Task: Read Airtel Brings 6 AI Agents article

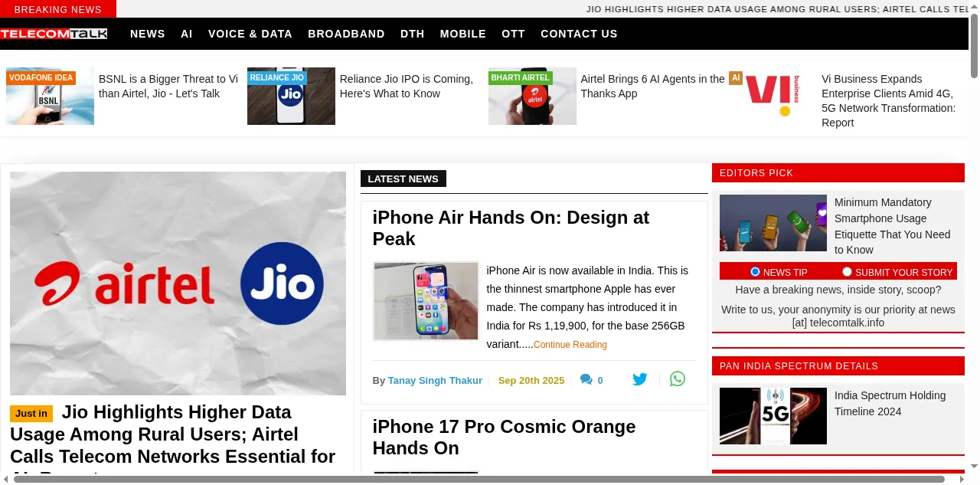Action: pos(652,86)
